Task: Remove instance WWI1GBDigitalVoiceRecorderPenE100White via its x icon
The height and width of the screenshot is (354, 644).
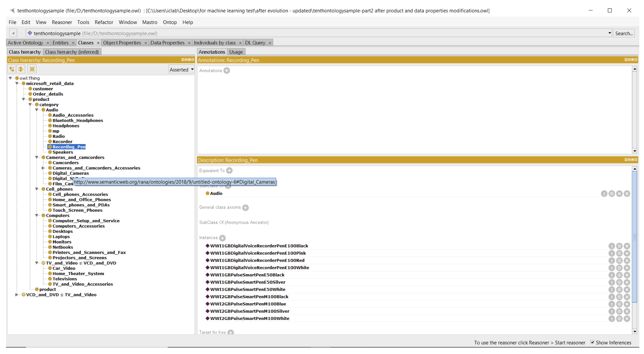Action: 627,268
